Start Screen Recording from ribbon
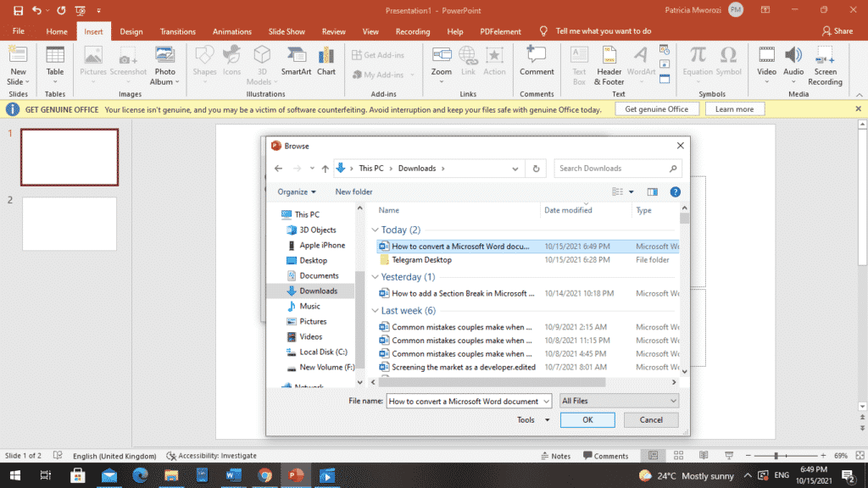 (825, 65)
